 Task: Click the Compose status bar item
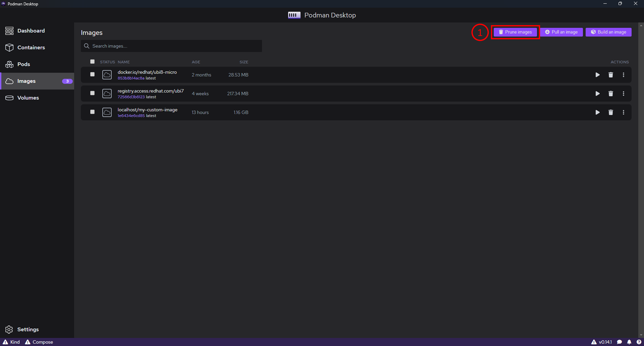point(39,342)
